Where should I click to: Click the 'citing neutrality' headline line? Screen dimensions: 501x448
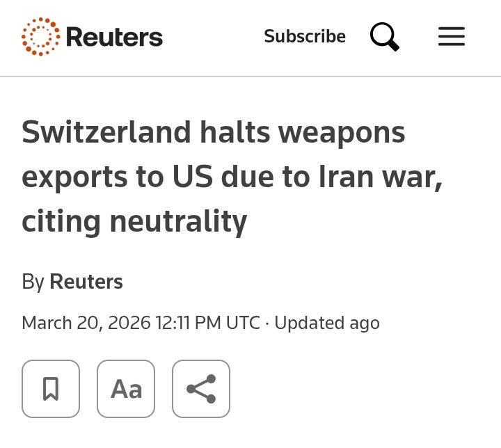(x=134, y=221)
